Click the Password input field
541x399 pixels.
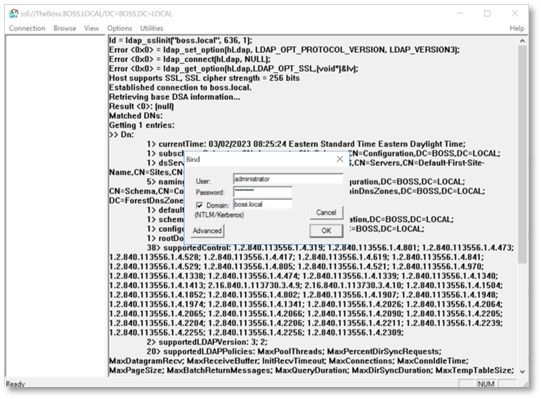pos(263,192)
